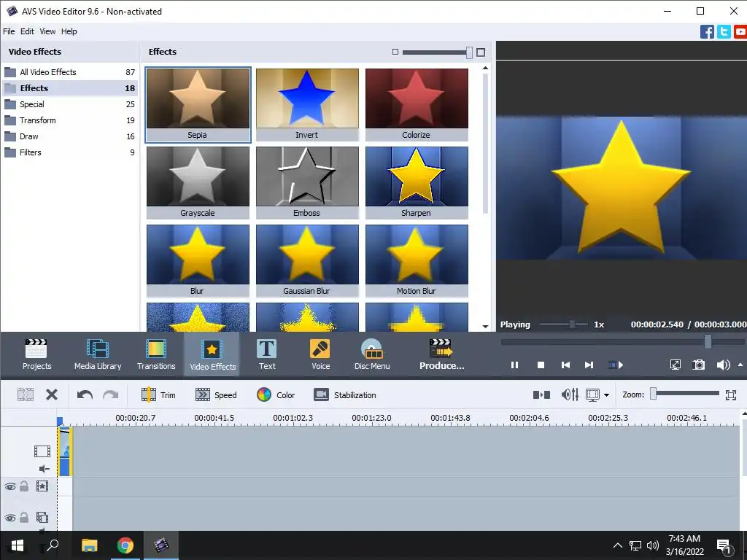Toggle visibility of the video effects track

click(10, 486)
